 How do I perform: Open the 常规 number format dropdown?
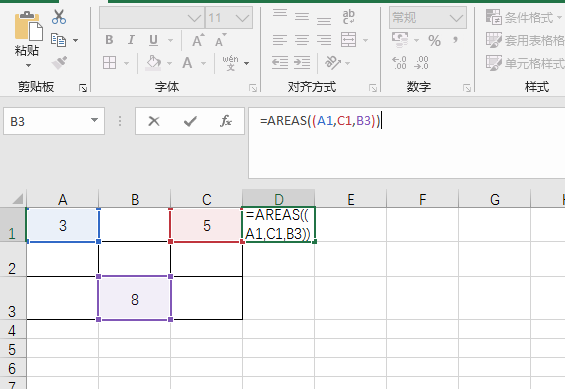(456, 18)
